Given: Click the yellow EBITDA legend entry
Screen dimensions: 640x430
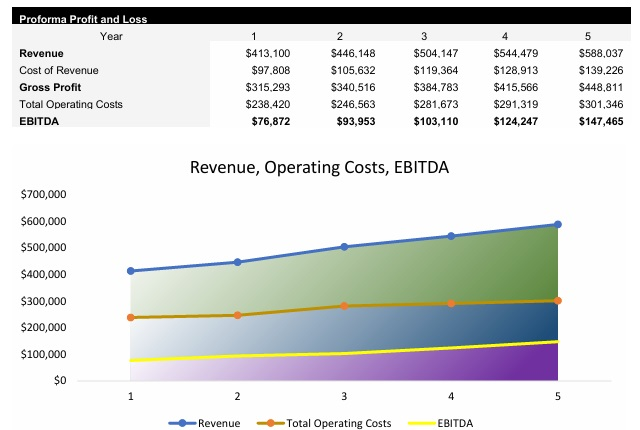Looking at the screenshot, I should pyautogui.click(x=452, y=423).
